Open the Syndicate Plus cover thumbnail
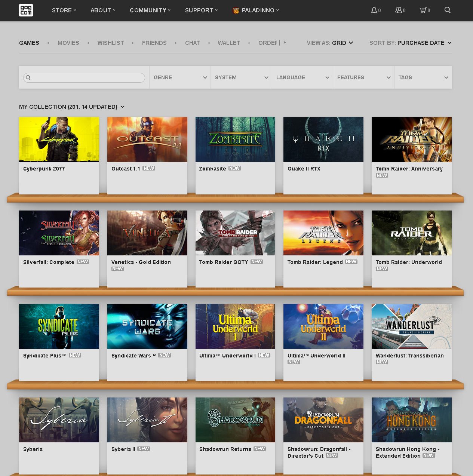The image size is (473, 476). (x=59, y=326)
